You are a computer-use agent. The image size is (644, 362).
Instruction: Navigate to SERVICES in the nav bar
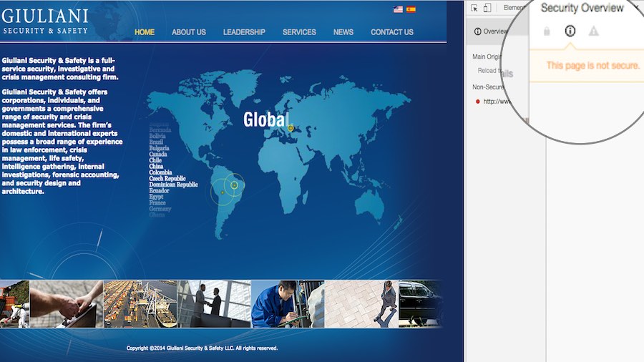click(x=299, y=32)
